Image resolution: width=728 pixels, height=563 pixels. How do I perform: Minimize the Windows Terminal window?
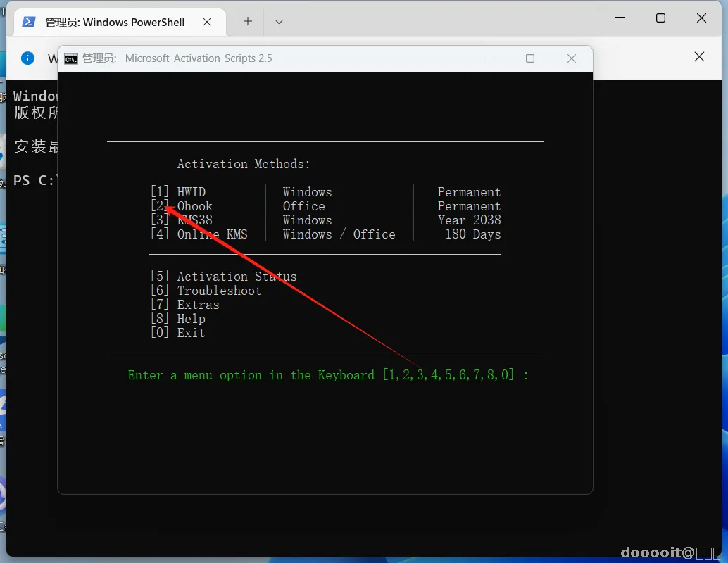[620, 18]
